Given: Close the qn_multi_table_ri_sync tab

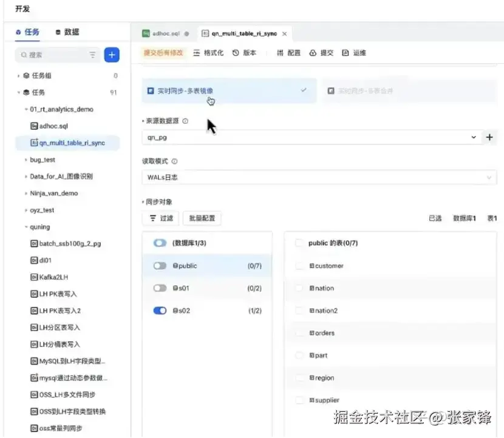Looking at the screenshot, I should [284, 34].
